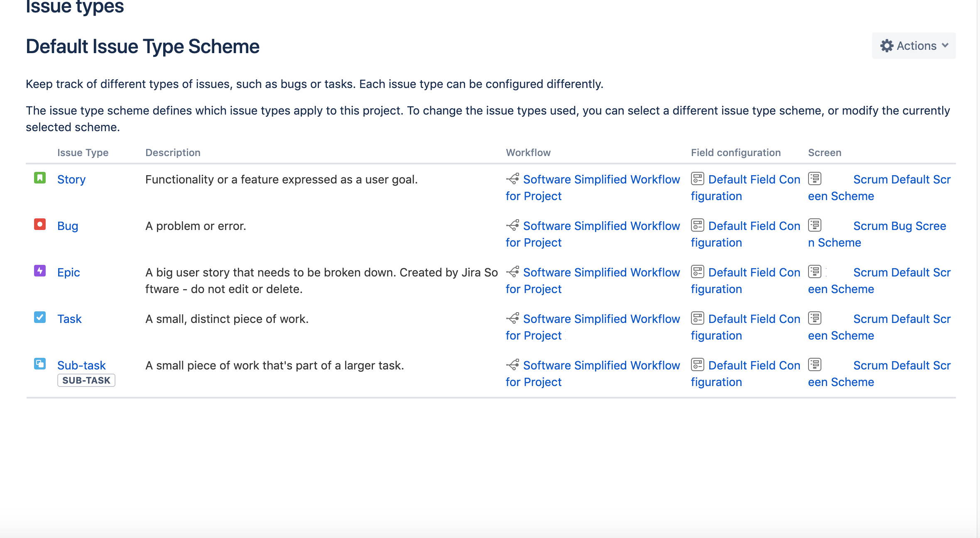This screenshot has height=538, width=980.
Task: Click the Sub-task issue type icon
Action: point(40,364)
